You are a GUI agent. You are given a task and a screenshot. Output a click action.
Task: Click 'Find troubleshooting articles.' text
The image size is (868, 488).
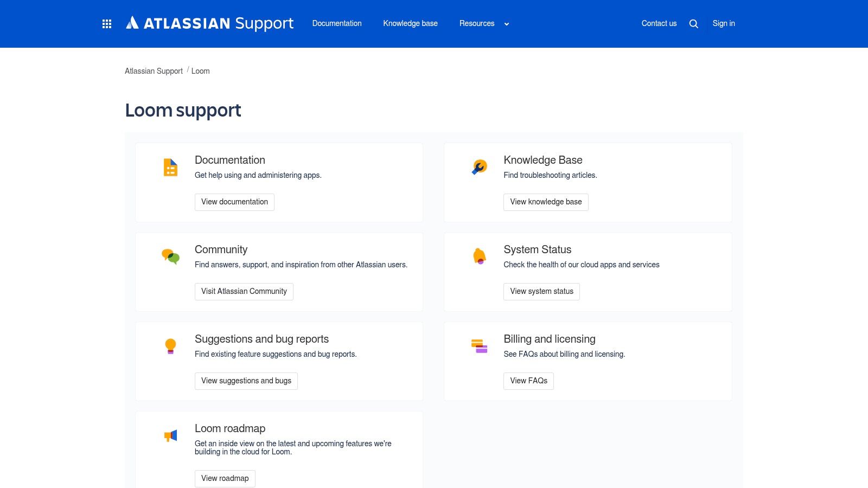tap(550, 175)
